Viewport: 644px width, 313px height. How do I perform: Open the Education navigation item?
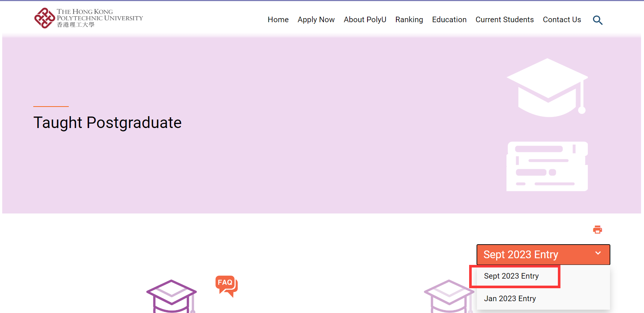[449, 20]
